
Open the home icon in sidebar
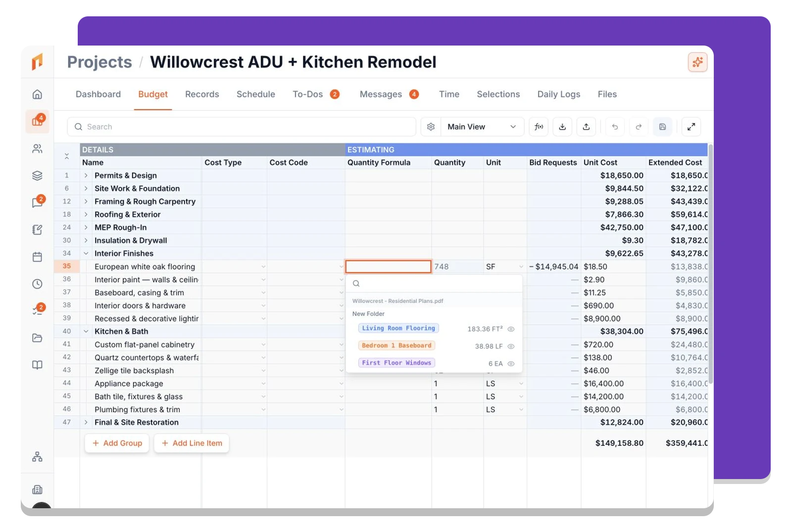point(37,95)
